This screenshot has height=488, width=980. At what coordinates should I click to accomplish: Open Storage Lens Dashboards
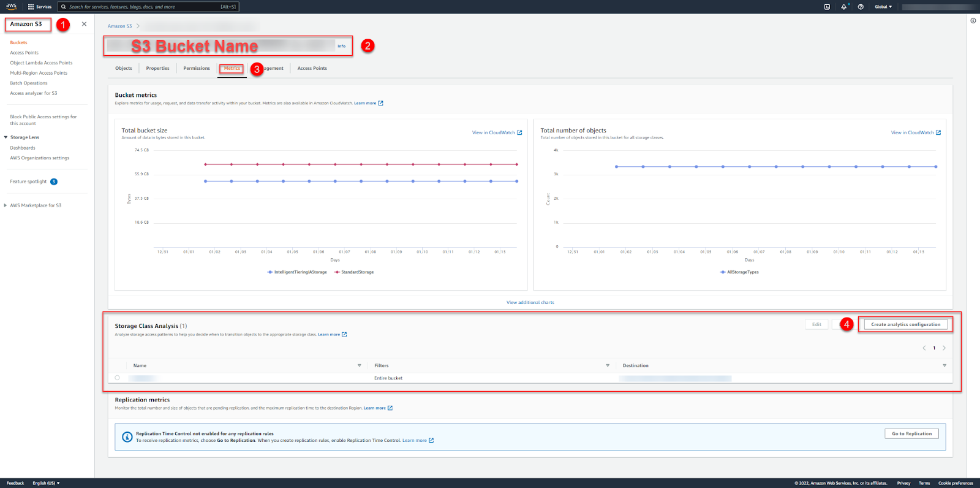click(23, 148)
